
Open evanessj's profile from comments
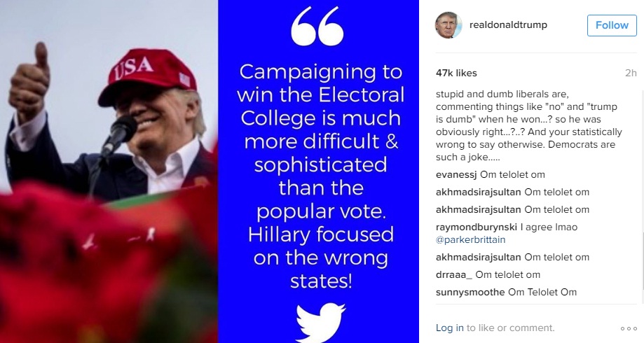click(x=459, y=175)
